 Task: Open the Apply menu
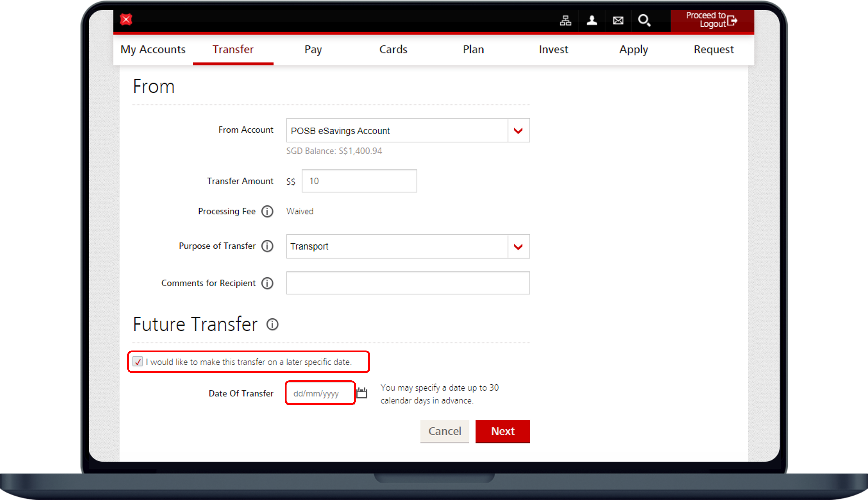pos(633,49)
